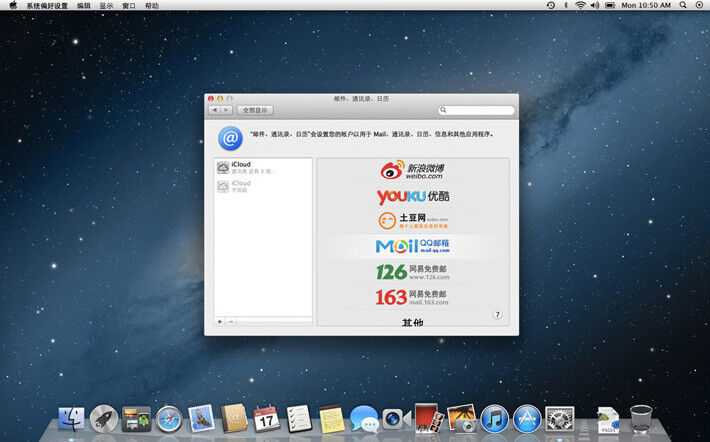Click the preferences search field
The image size is (710, 442).
point(478,110)
